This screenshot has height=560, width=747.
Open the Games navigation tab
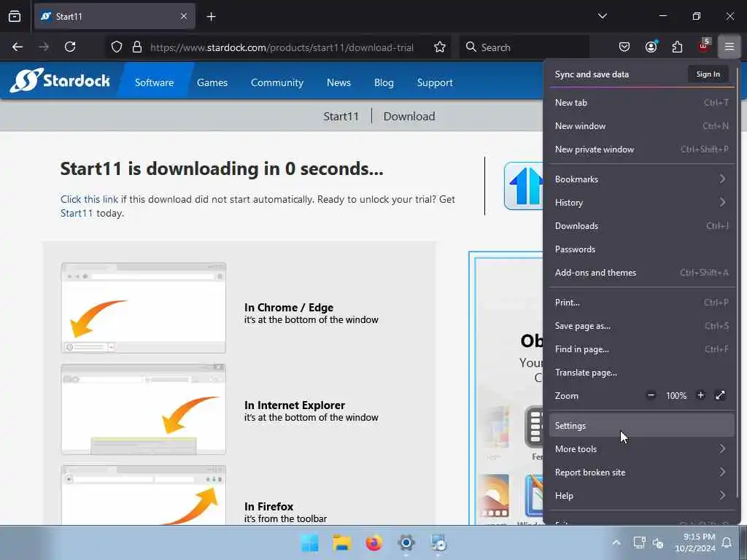coord(212,82)
